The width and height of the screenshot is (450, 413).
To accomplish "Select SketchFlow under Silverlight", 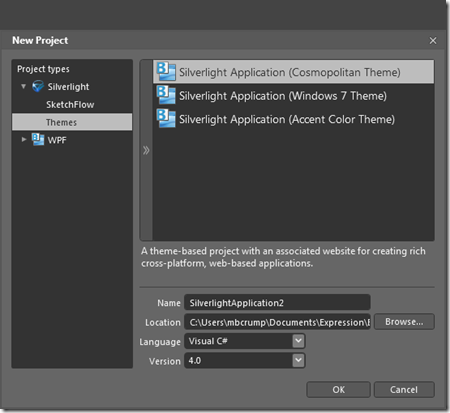I will [70, 105].
